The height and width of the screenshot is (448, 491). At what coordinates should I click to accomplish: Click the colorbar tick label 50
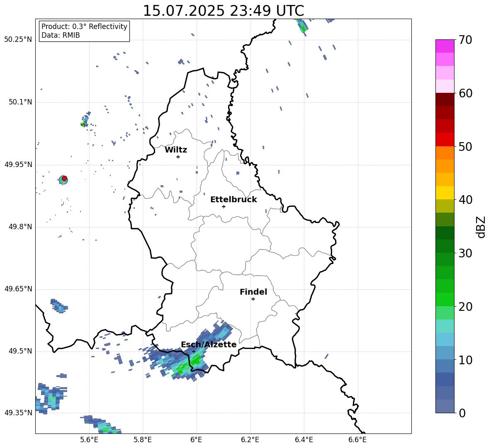[x=465, y=146]
